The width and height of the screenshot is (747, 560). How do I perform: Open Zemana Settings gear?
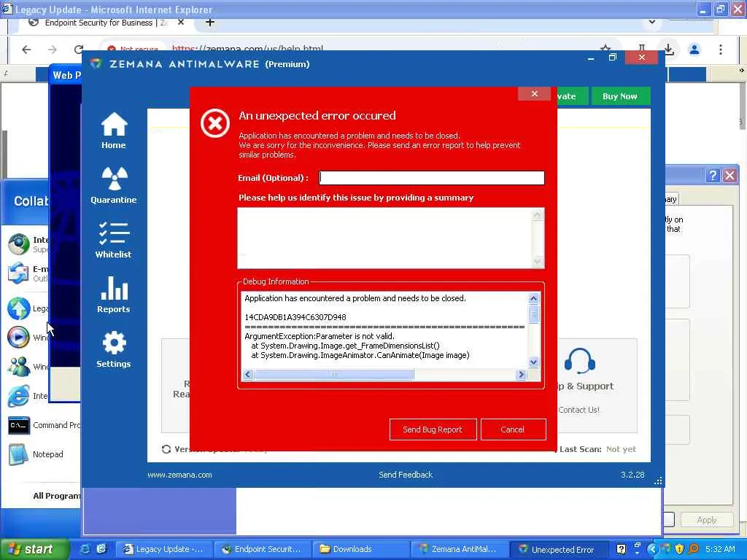click(113, 349)
